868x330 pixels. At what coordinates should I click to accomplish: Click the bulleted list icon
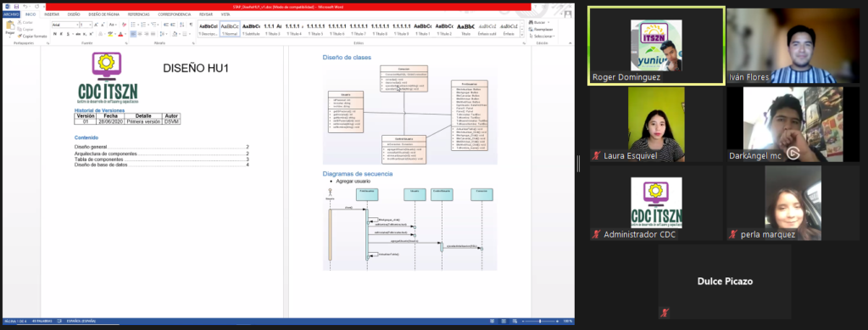(133, 25)
